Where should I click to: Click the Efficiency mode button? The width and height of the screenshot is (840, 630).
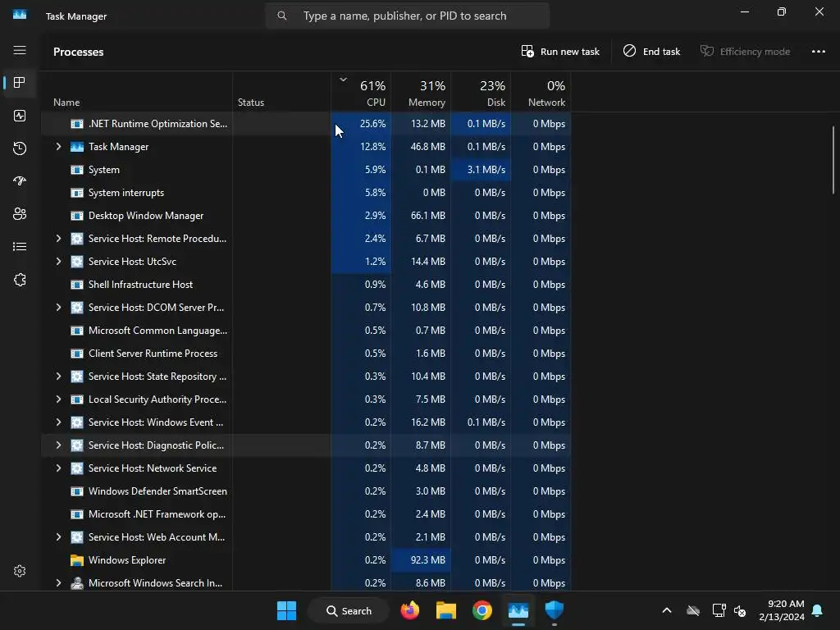pyautogui.click(x=745, y=52)
